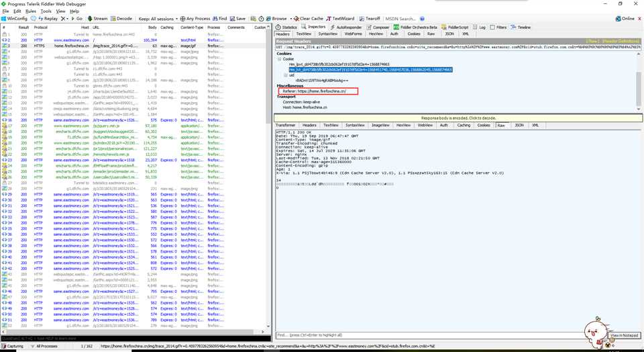Click MSDN Search input field
The width and height of the screenshot is (644, 352).
pyautogui.click(x=401, y=19)
